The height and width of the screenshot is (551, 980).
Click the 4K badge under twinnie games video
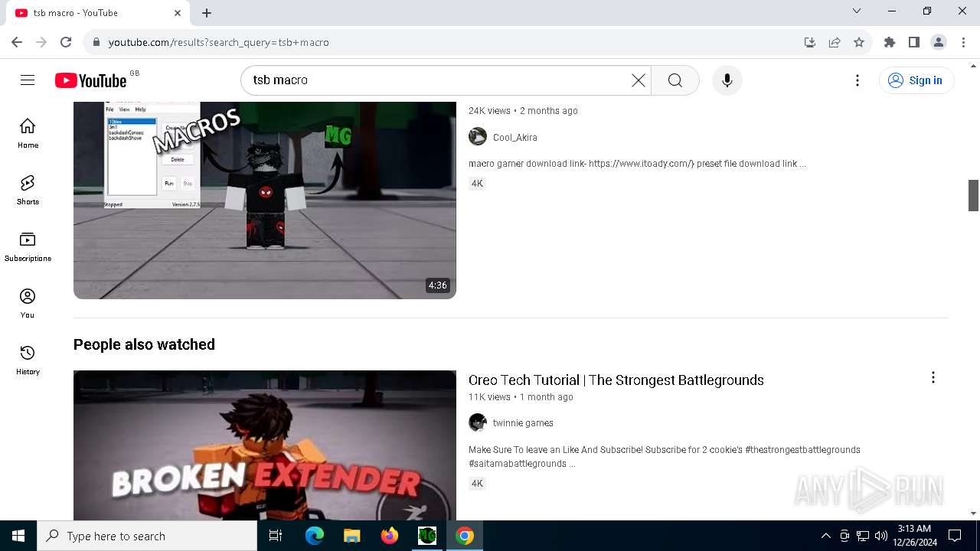477,484
